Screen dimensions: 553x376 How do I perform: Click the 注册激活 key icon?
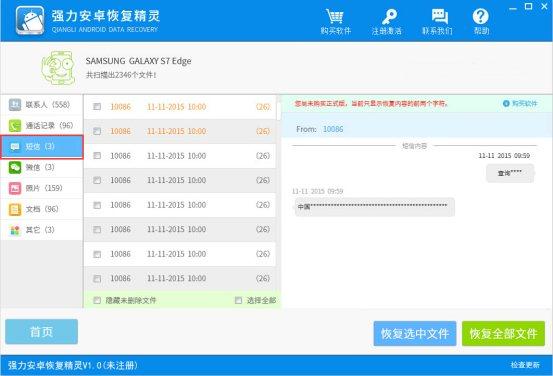(x=388, y=17)
